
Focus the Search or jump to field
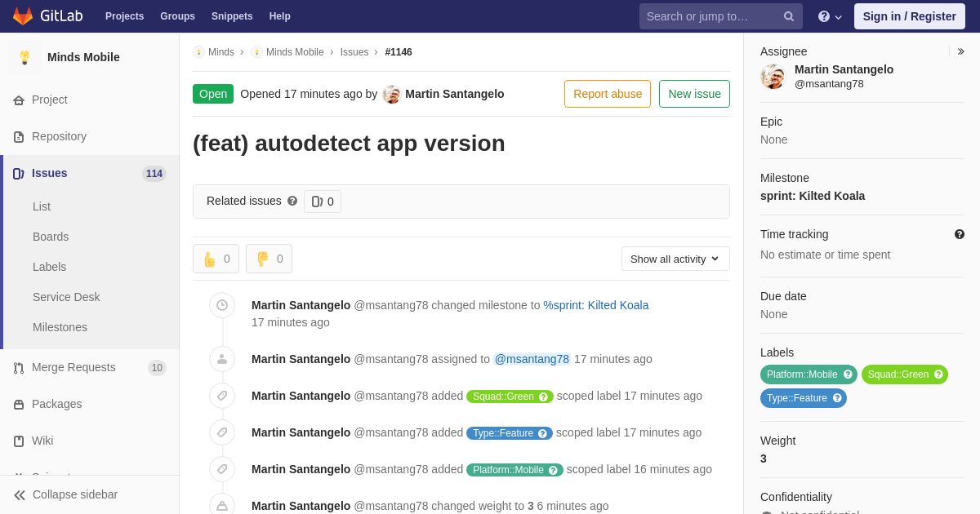[710, 16]
